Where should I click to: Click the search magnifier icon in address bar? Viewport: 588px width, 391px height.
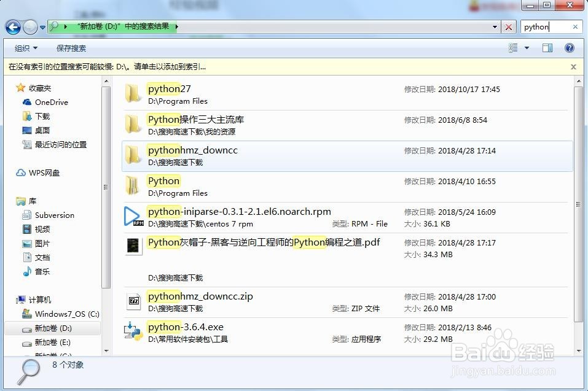pyautogui.click(x=54, y=26)
